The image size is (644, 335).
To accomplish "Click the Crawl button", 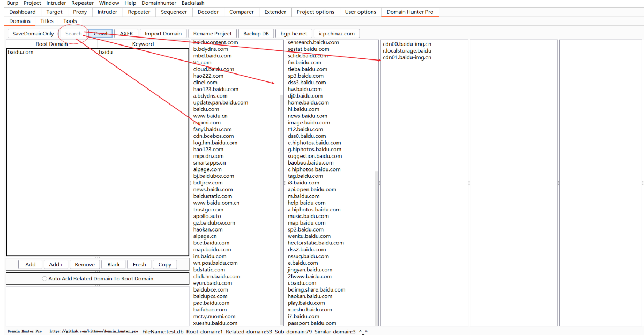I will click(101, 33).
